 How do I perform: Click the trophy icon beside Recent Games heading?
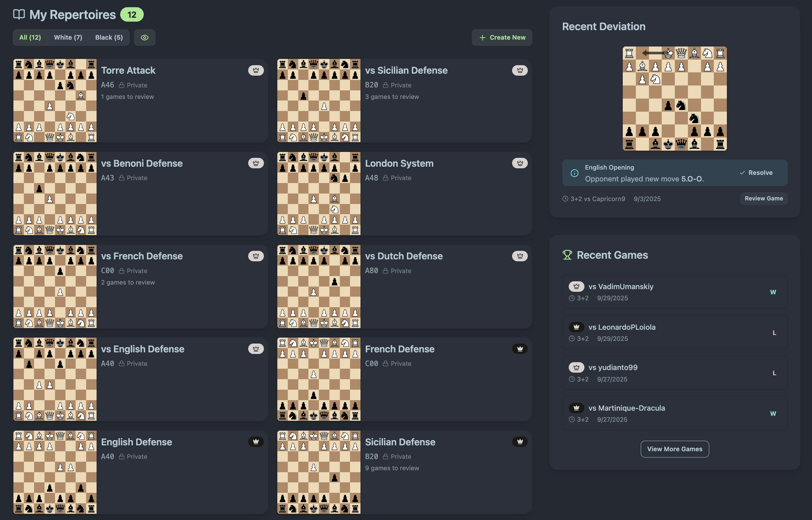point(567,255)
